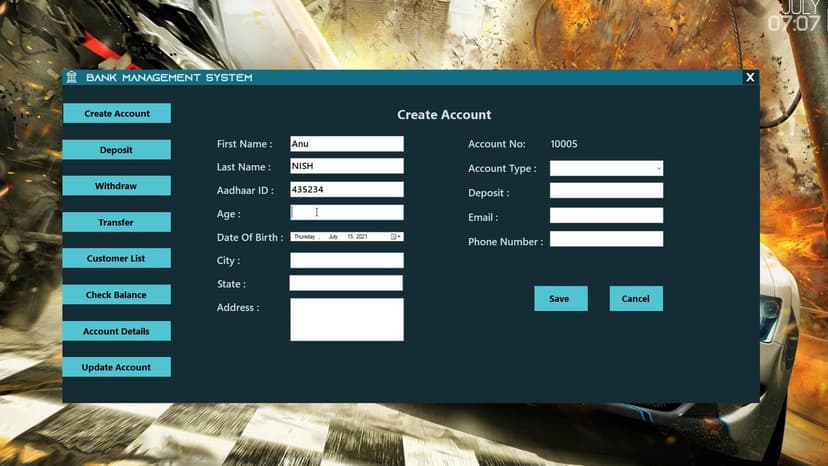Click the City text field

coord(347,260)
